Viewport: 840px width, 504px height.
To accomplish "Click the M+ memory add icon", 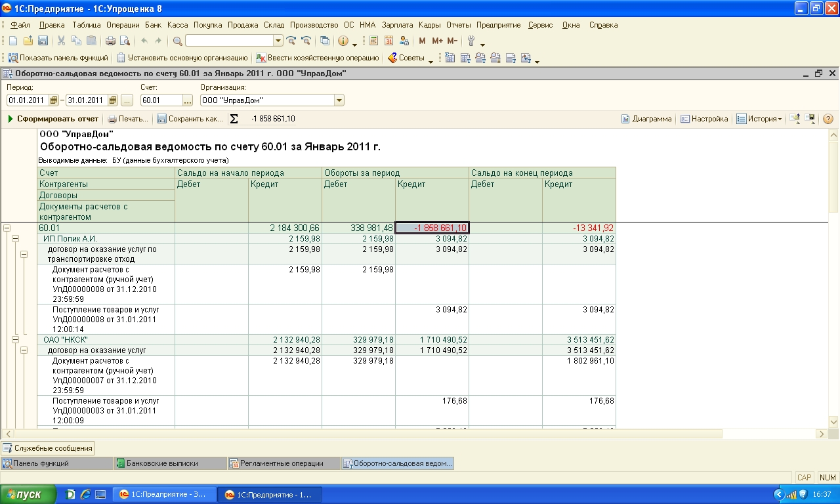I will coord(437,41).
